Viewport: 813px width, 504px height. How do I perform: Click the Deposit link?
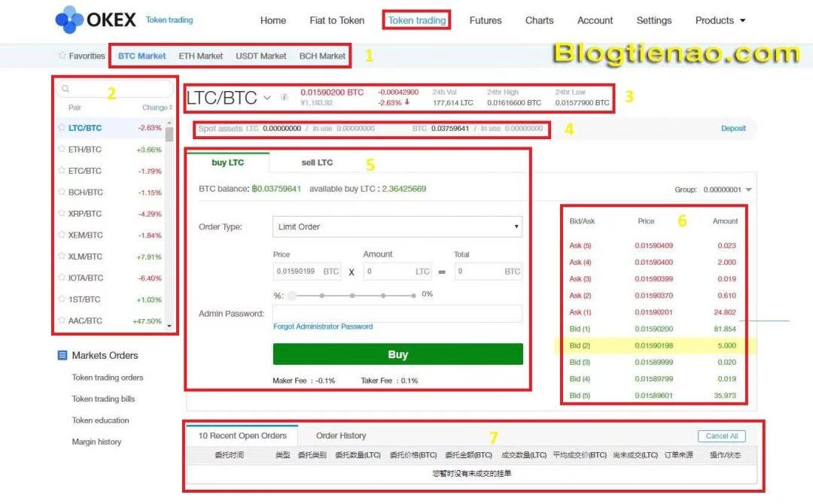coord(733,129)
